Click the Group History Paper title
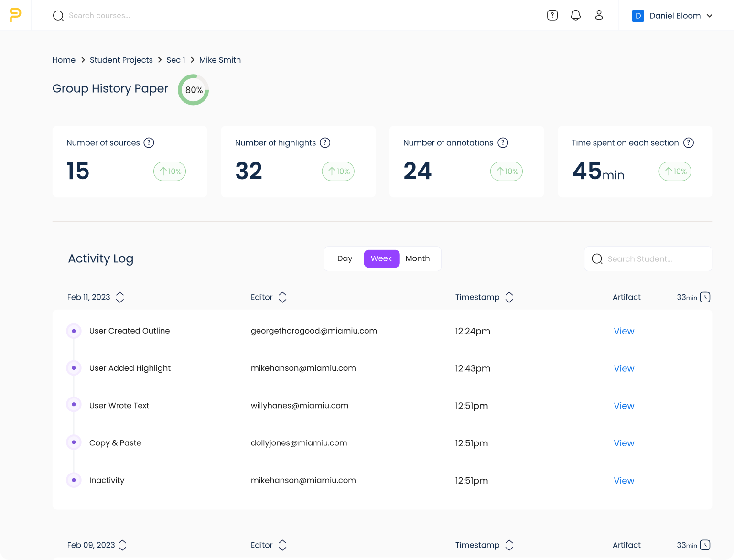Screen dimensions: 734x560 tap(110, 89)
